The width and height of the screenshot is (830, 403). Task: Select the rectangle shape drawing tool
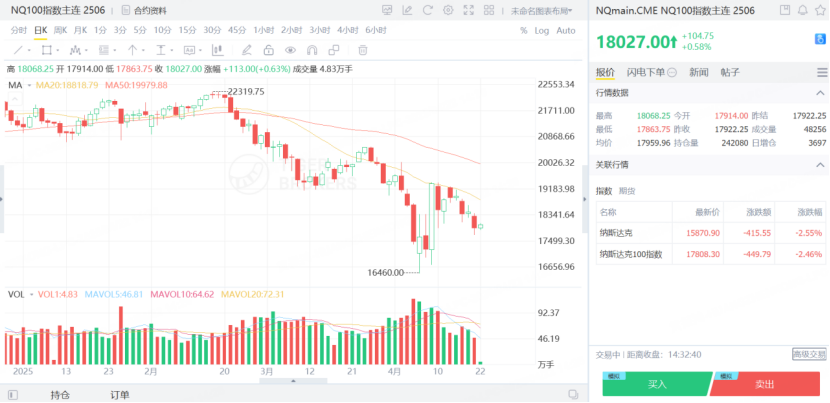(x=47, y=50)
